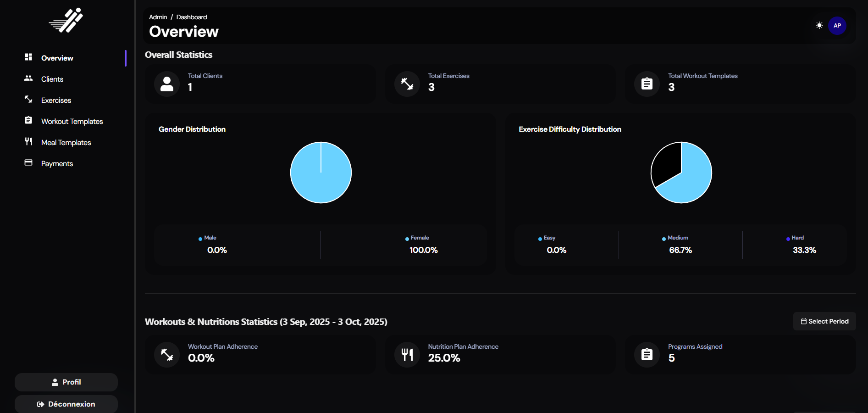Toggle the Male legend in Gender Distribution
Screen dimensions: 868x413
pos(208,238)
